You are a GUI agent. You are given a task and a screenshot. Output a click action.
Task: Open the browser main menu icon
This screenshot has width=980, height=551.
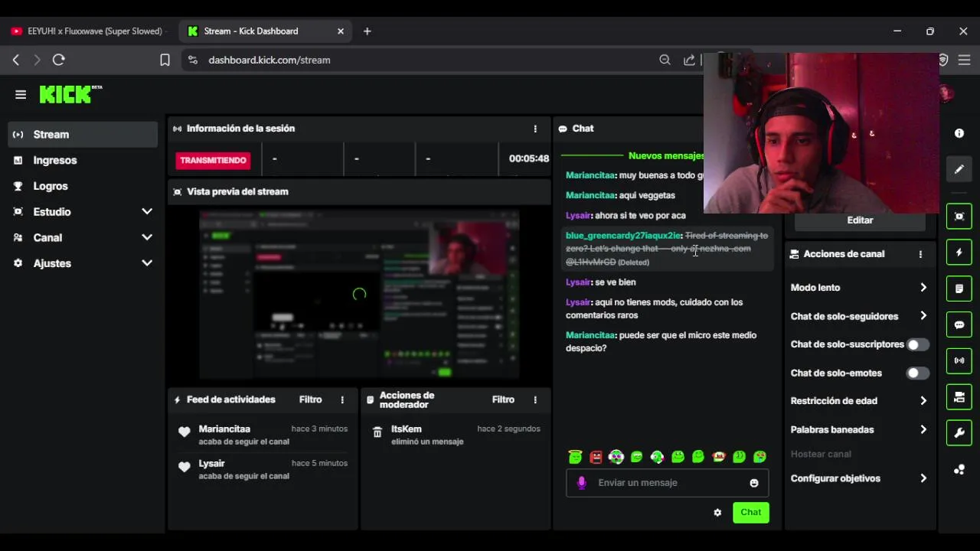(x=965, y=60)
